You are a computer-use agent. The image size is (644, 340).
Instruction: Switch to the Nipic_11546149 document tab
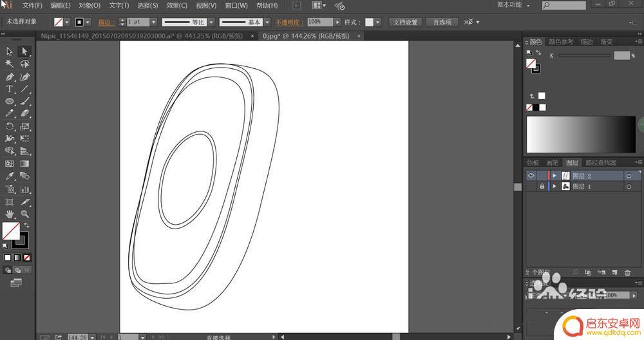click(x=142, y=36)
